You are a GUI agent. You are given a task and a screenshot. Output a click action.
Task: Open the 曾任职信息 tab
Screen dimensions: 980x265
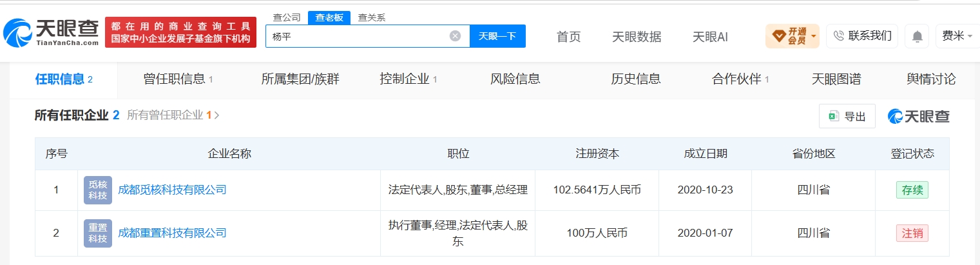coord(178,79)
